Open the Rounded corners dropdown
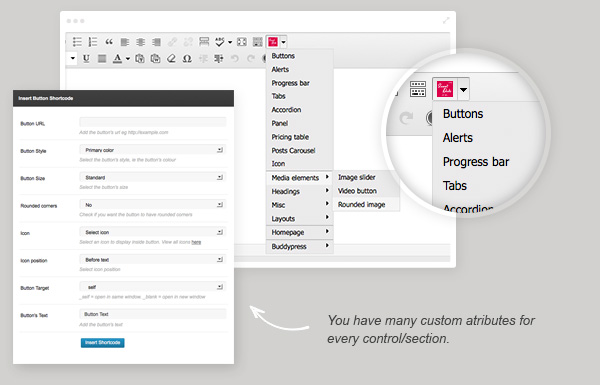The width and height of the screenshot is (600, 385). [x=153, y=205]
